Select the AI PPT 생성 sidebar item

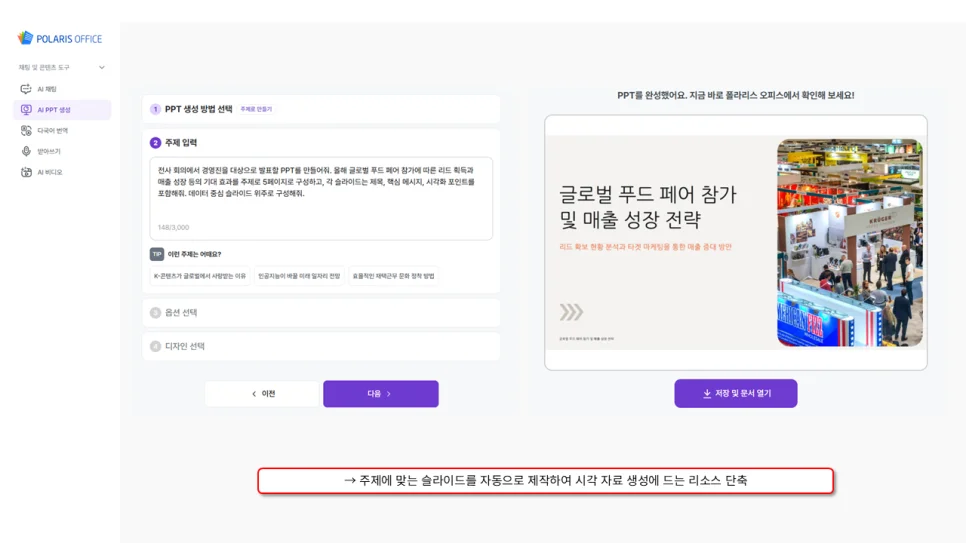[x=62, y=110]
